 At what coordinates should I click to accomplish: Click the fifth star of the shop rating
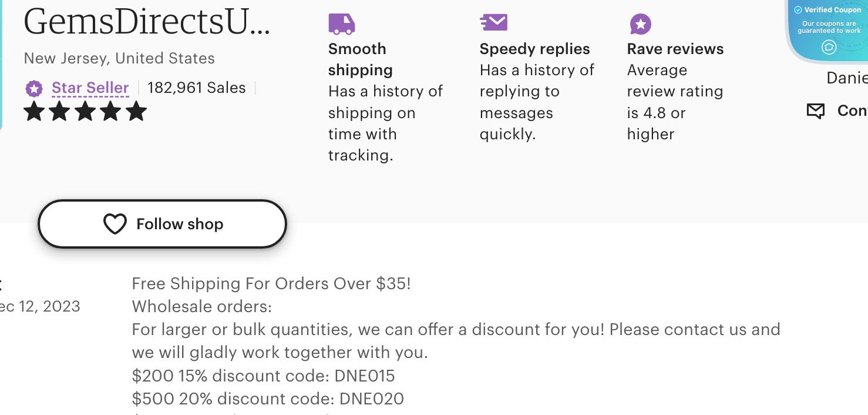(136, 111)
